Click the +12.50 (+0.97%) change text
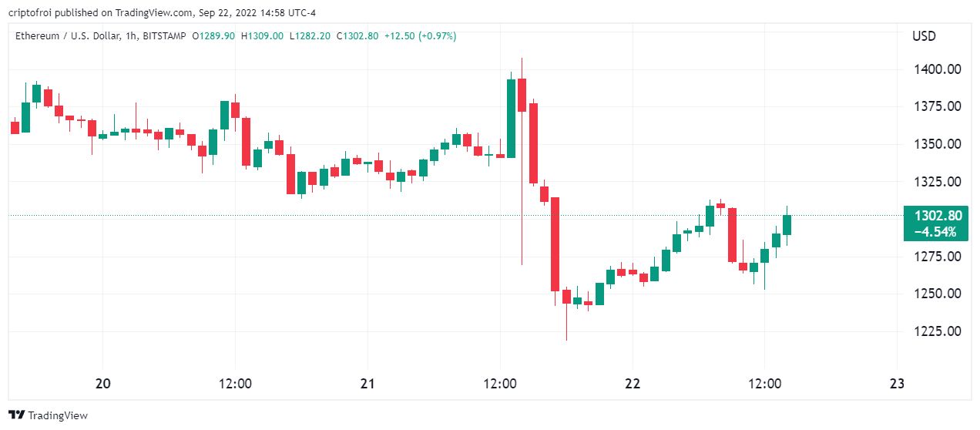The image size is (980, 430). 421,36
